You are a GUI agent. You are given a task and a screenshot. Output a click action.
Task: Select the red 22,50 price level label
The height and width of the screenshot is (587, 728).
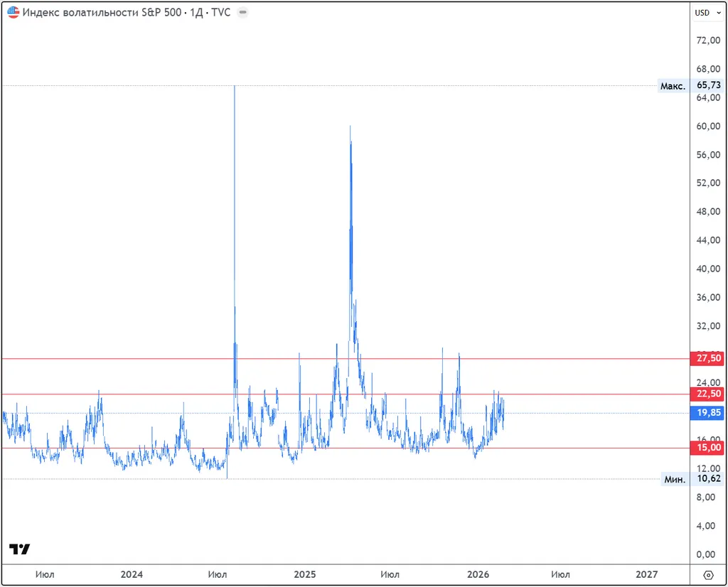pos(707,394)
